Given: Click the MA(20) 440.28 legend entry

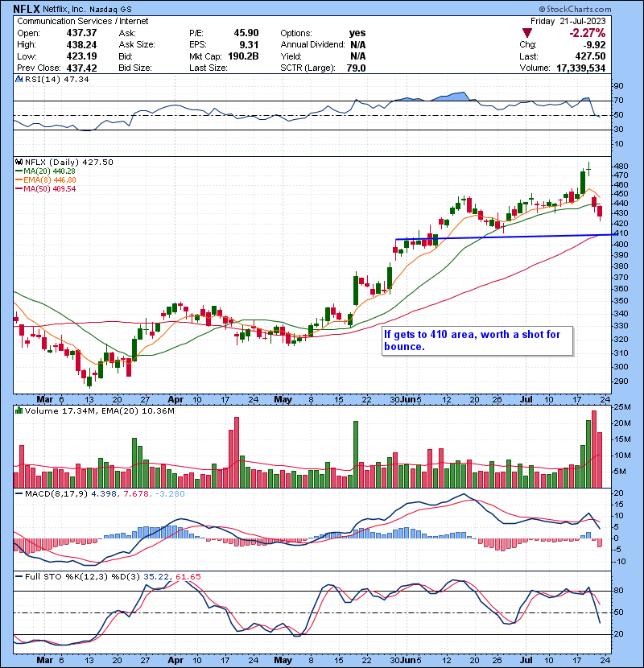Looking at the screenshot, I should pyautogui.click(x=45, y=171).
